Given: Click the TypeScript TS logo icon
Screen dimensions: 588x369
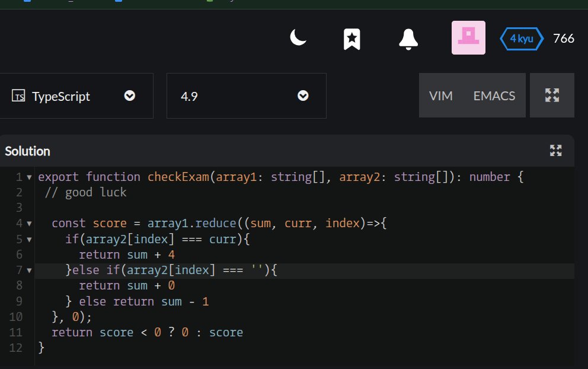Looking at the screenshot, I should point(18,96).
